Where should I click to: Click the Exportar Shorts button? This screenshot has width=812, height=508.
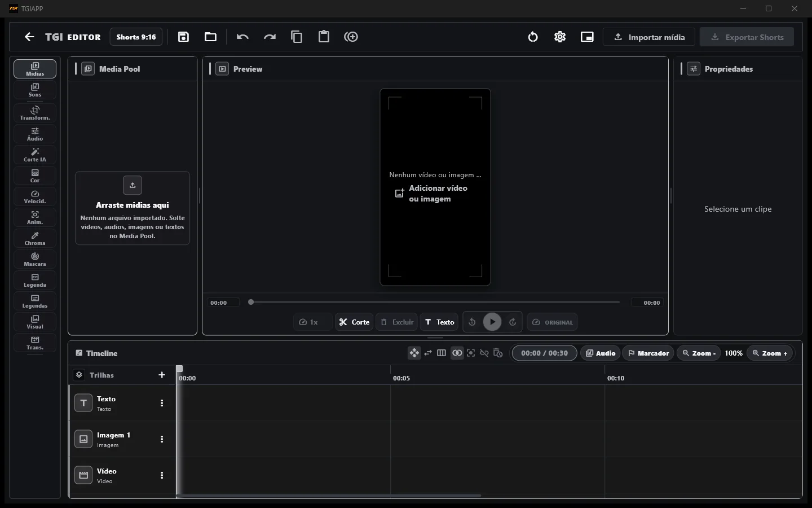(747, 37)
